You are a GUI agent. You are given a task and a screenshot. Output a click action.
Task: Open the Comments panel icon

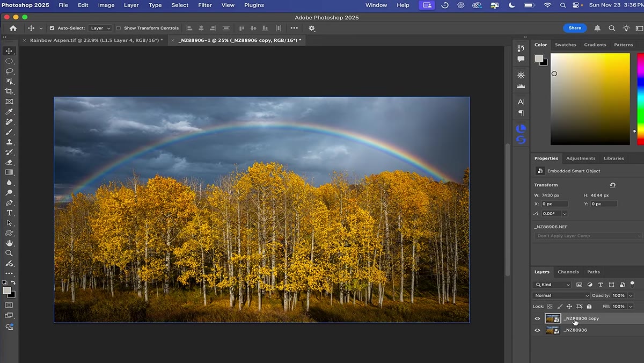click(x=521, y=60)
